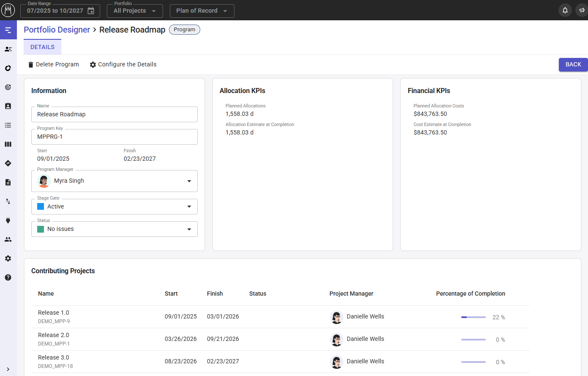This screenshot has height=376, width=588.
Task: Click the sidebar document report icon
Action: [8, 182]
